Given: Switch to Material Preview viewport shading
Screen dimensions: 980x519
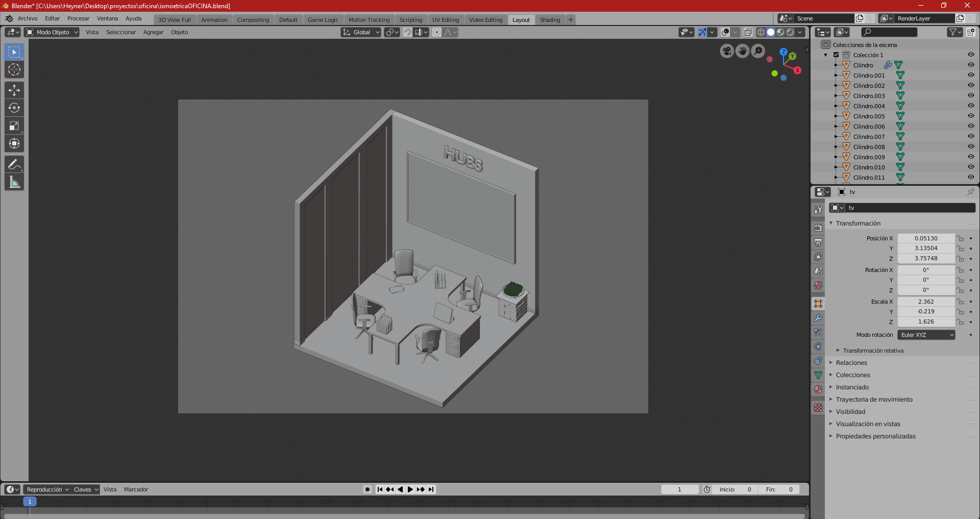Looking at the screenshot, I should click(x=780, y=32).
